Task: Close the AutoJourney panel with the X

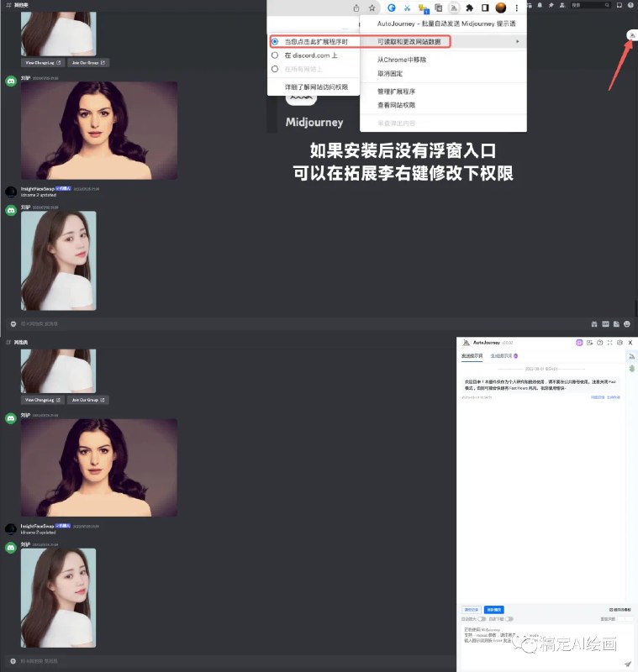Action: pos(630,343)
